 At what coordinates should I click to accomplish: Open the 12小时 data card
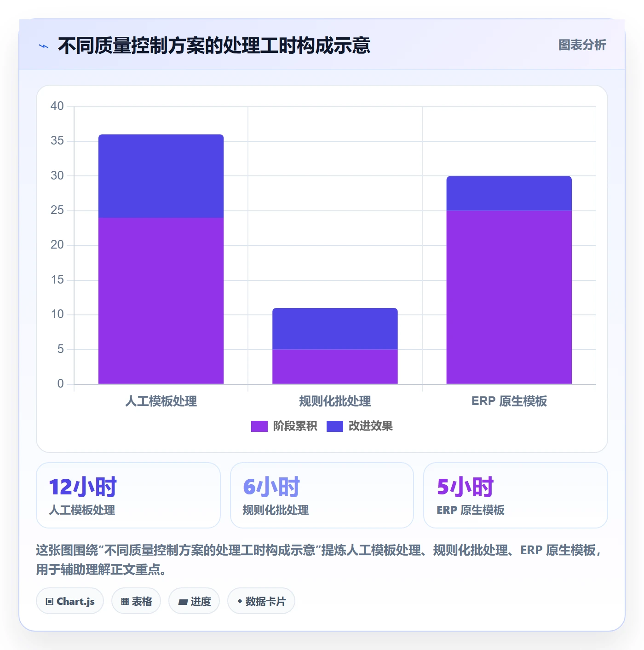[128, 495]
